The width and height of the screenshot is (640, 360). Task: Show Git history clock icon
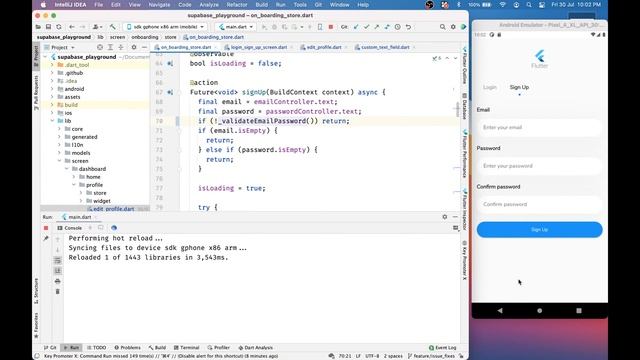[x=398, y=27]
